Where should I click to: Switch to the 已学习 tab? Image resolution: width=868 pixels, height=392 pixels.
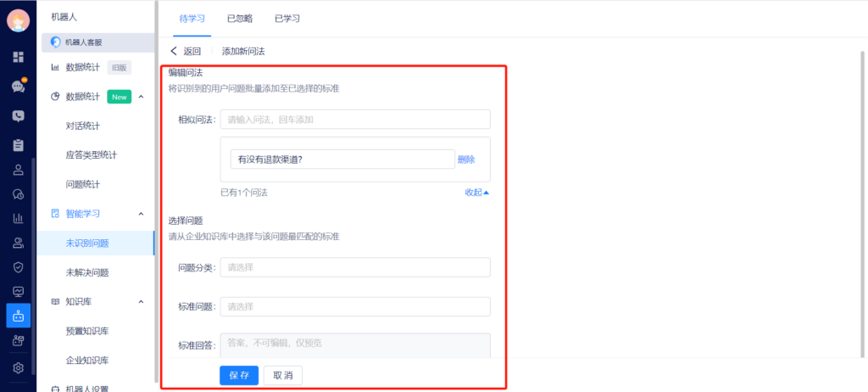pyautogui.click(x=287, y=19)
